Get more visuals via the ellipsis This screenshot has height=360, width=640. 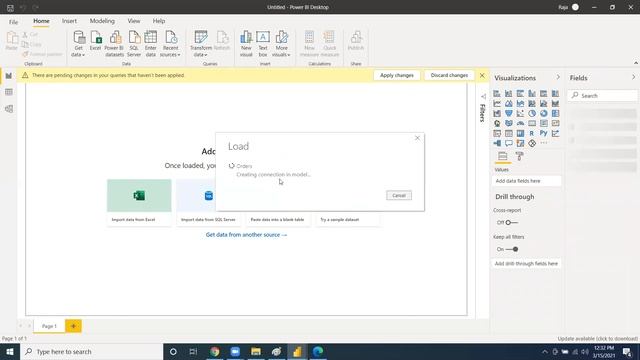click(544, 143)
